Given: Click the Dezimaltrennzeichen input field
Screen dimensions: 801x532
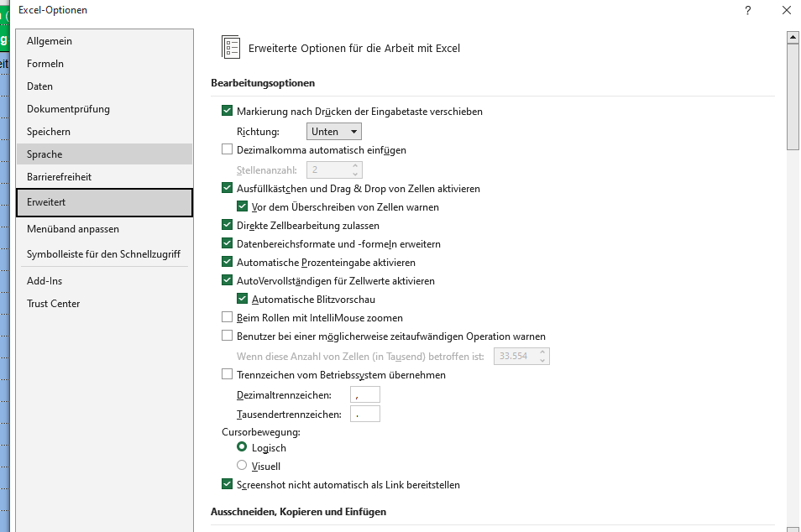Looking at the screenshot, I should (x=364, y=394).
